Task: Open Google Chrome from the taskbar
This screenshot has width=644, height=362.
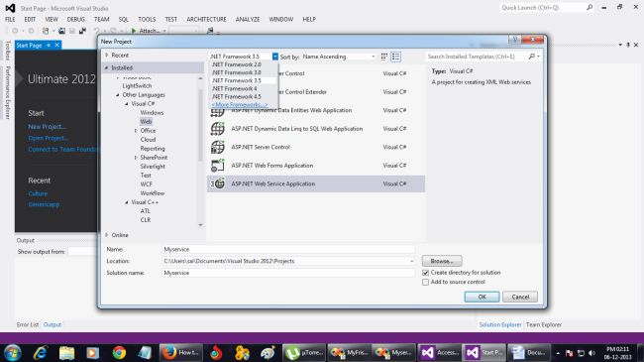Action: [x=119, y=352]
